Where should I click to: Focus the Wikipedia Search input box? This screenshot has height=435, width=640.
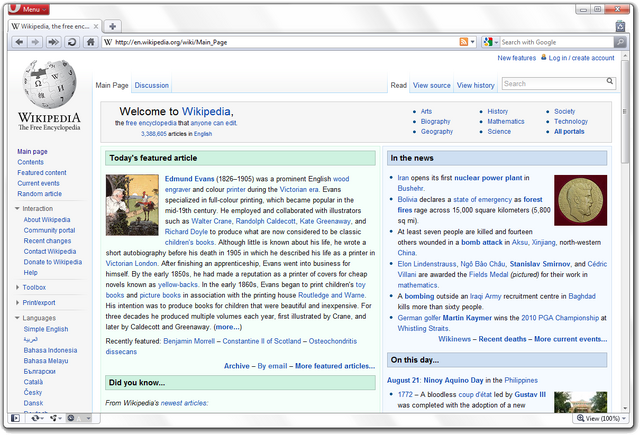554,84
